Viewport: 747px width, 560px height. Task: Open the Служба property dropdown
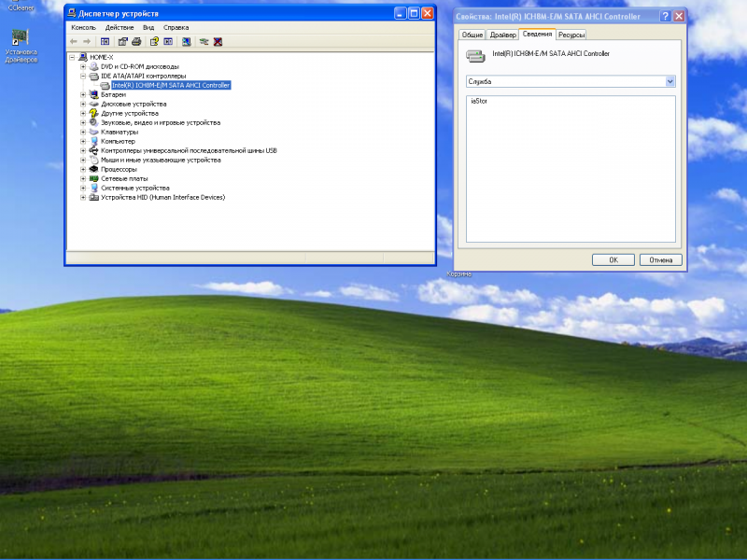point(669,81)
